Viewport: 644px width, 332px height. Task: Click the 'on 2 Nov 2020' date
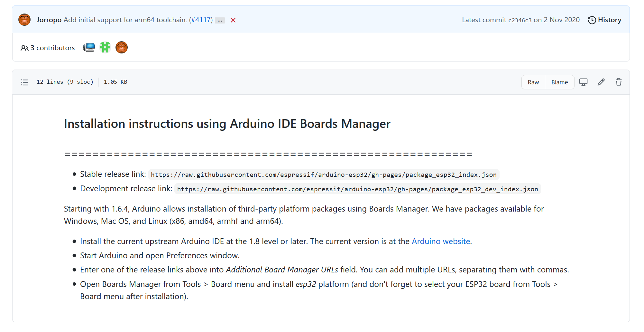[x=557, y=20]
